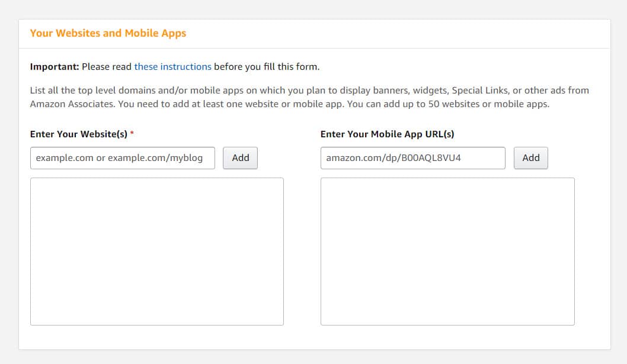
Task: Click inside the added mobile apps list box
Action: 447,251
